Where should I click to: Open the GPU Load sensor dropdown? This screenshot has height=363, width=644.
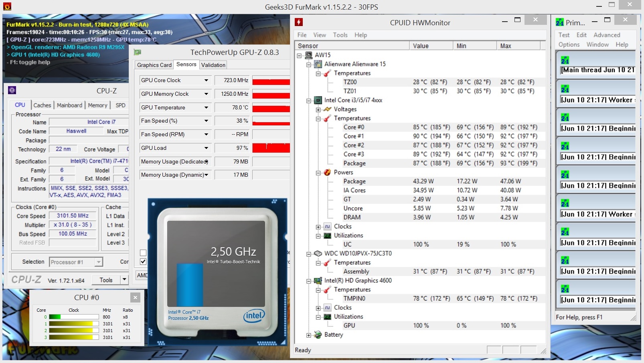tap(206, 148)
